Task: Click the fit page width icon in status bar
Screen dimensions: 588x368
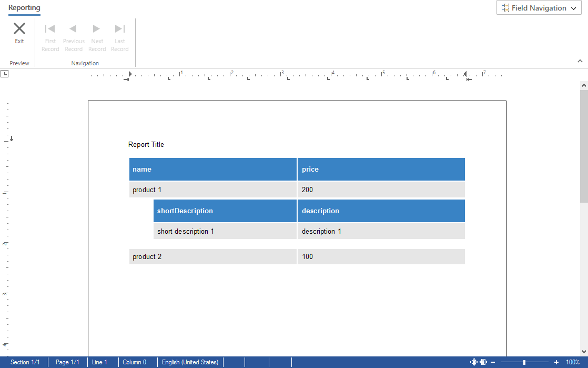Action: point(483,362)
